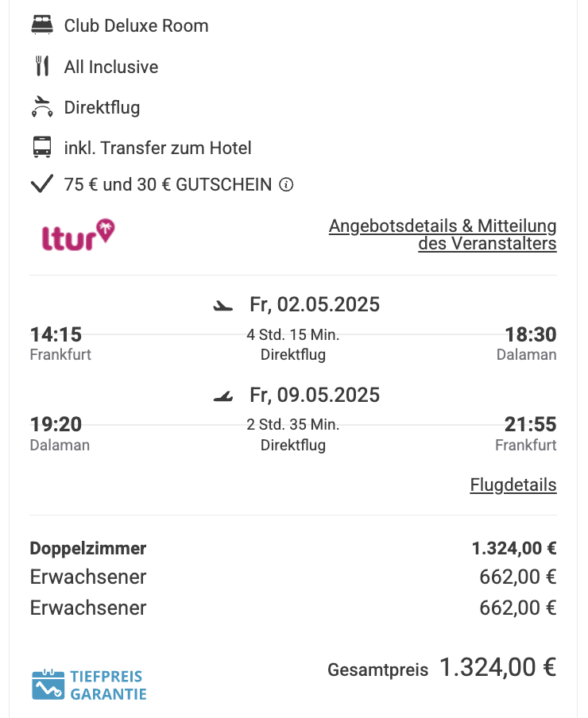Viewport: 588px width, 718px height.
Task: Click the Club Deluxe Room label
Action: [136, 25]
